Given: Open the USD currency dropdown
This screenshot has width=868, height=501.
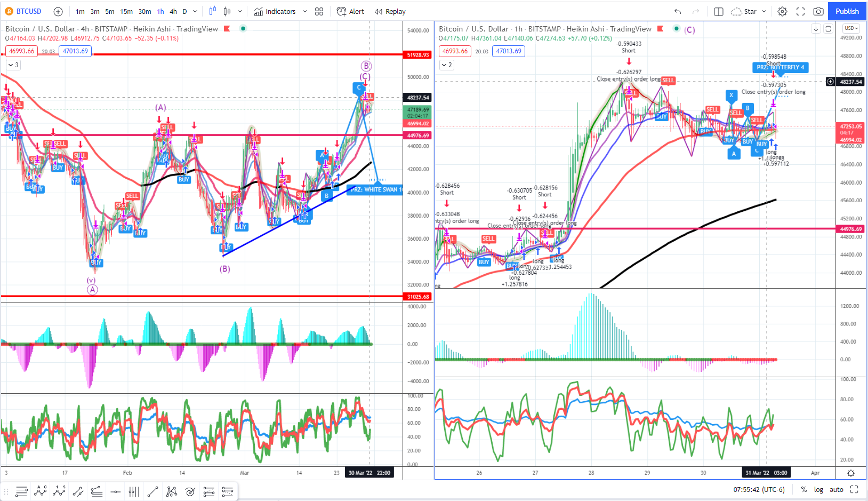Looking at the screenshot, I should point(850,28).
